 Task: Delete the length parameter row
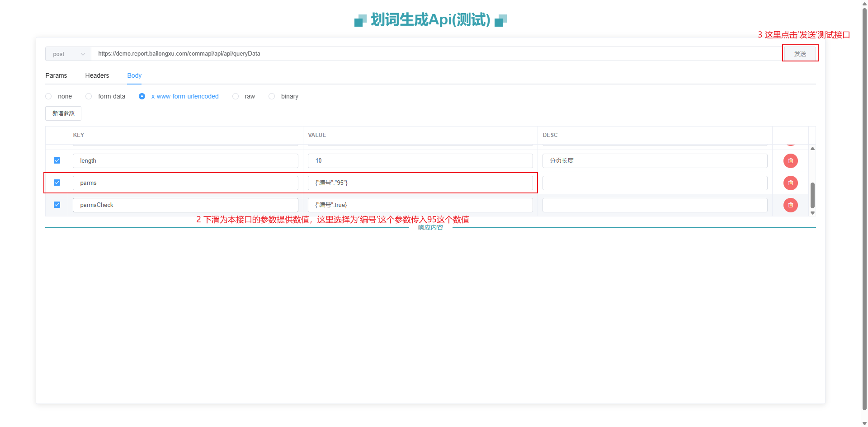[x=790, y=161]
